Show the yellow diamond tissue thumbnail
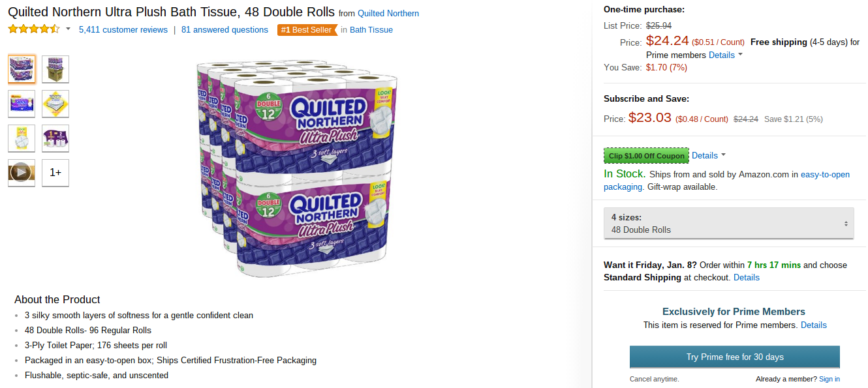The width and height of the screenshot is (868, 388). coord(55,104)
